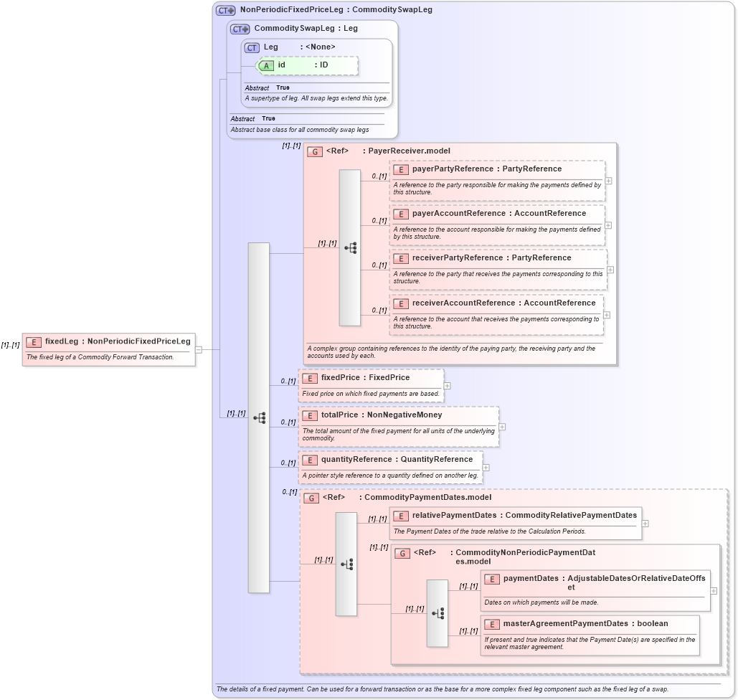This screenshot has height=700, width=738.
Task: Select the 'receiverAccountReference : AccountReference' label
Action: [x=503, y=303]
